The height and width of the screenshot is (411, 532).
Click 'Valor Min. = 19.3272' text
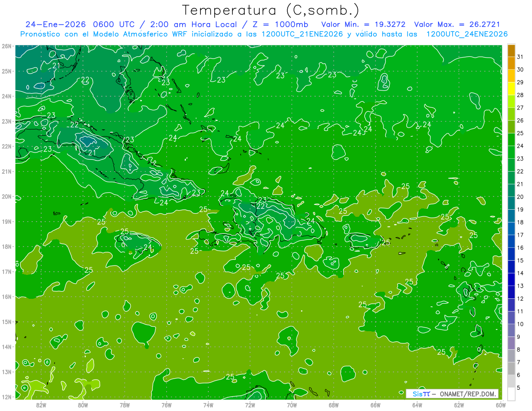363,24
